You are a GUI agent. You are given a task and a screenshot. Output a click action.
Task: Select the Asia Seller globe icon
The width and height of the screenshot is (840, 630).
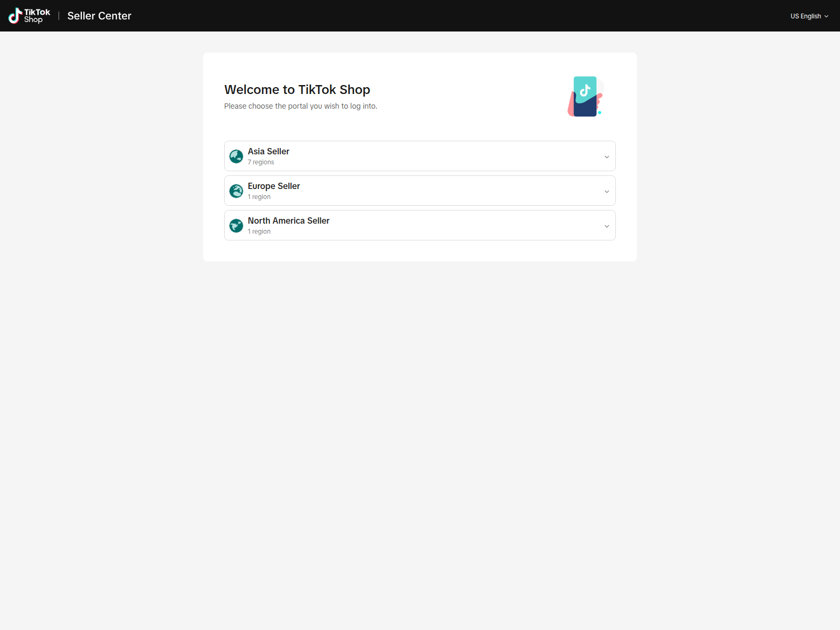[x=236, y=156]
